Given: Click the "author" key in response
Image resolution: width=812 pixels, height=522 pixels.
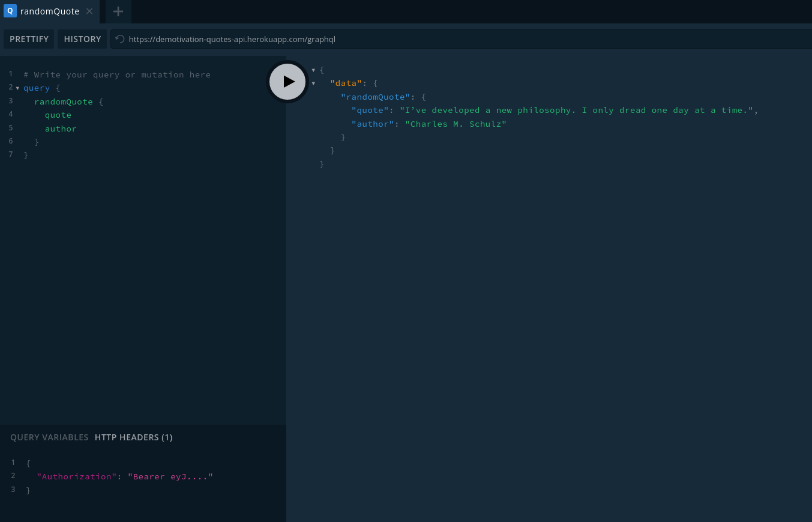Looking at the screenshot, I should coord(373,124).
